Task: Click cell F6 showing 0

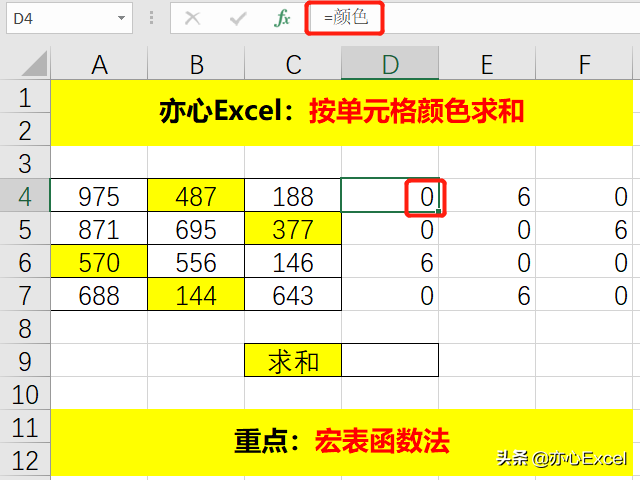Action: [x=584, y=261]
